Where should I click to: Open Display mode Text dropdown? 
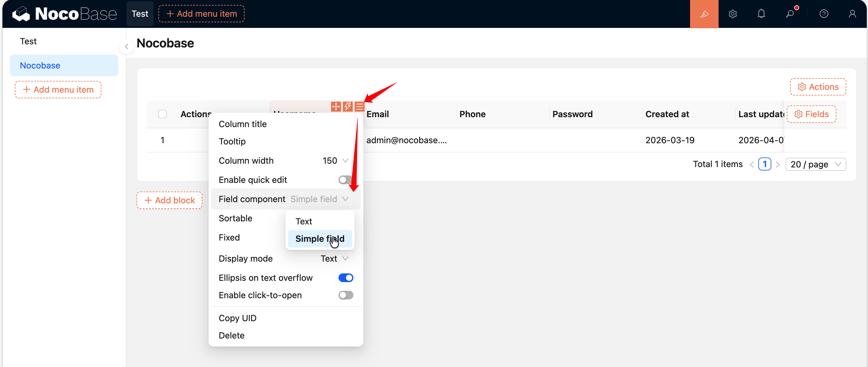pos(334,259)
